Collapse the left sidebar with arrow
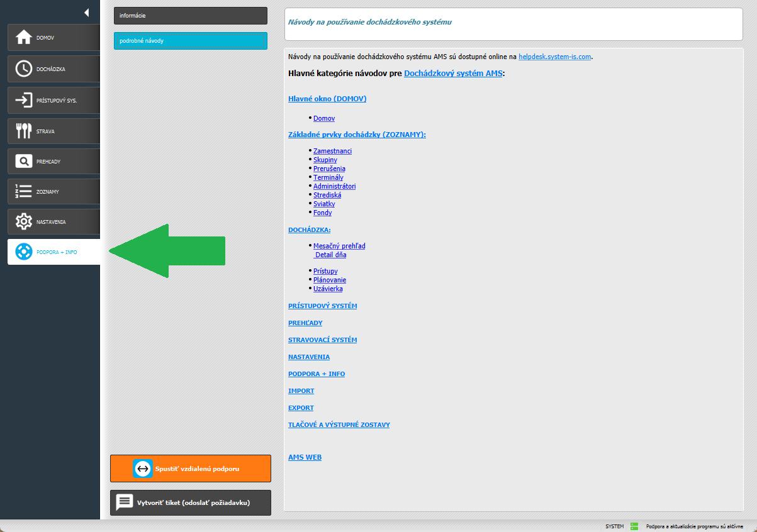Screen dimensions: 757x532 [86, 13]
